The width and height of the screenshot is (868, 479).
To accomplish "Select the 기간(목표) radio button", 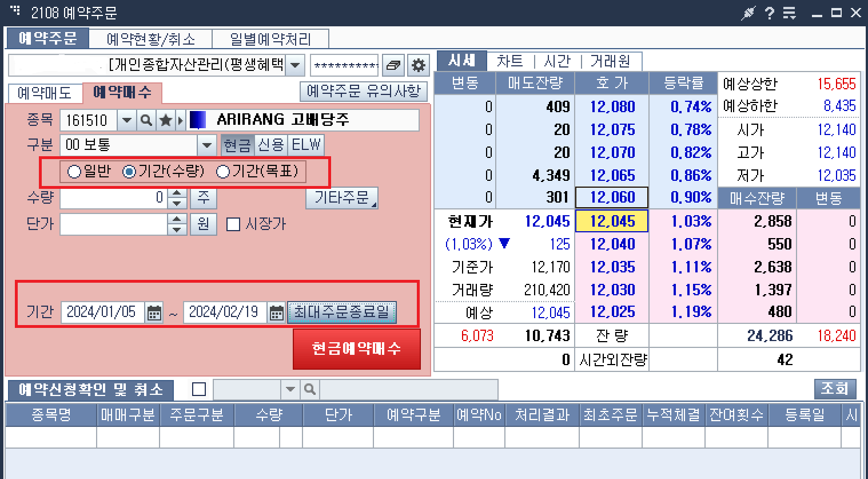I will pyautogui.click(x=223, y=171).
